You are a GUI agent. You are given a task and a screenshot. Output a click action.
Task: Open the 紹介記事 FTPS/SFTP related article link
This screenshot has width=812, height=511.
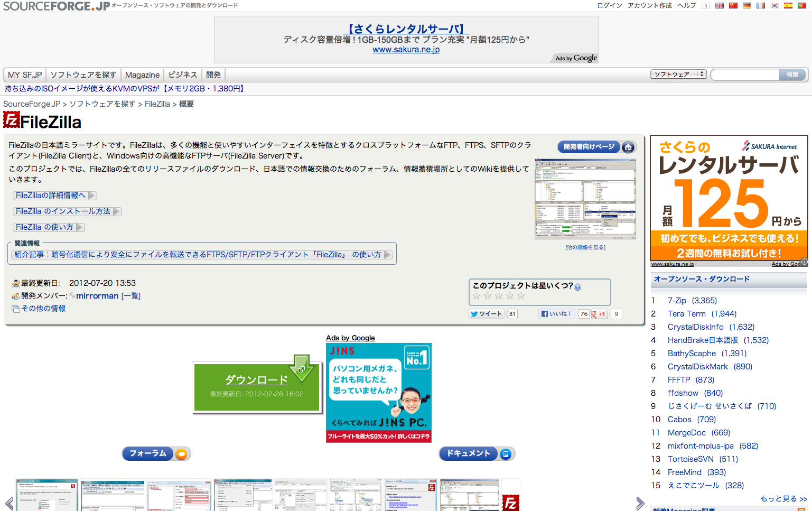click(x=203, y=255)
